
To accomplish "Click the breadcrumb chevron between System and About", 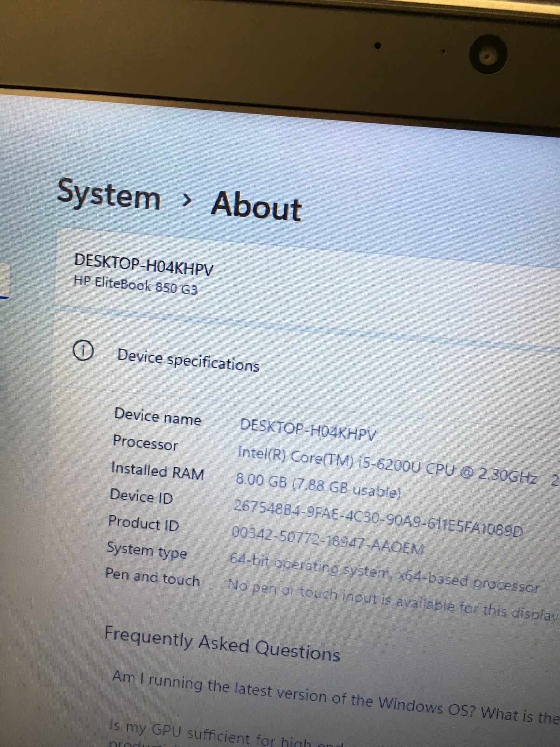I will pos(187,200).
